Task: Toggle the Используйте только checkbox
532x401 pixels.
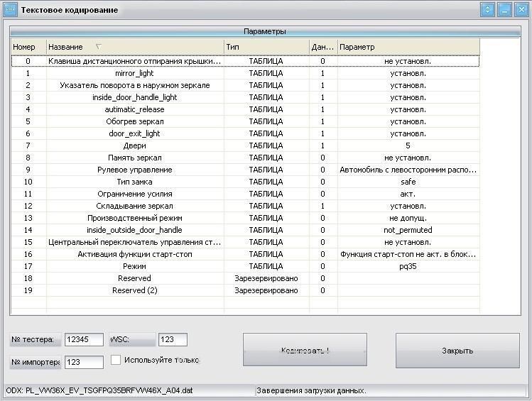Action: coord(116,360)
